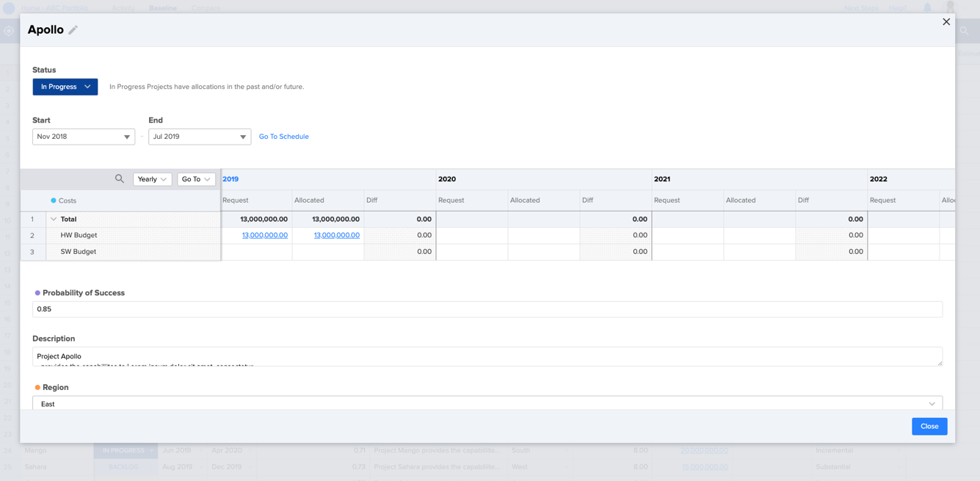Select the Mango project row in the background

[x=36, y=450]
